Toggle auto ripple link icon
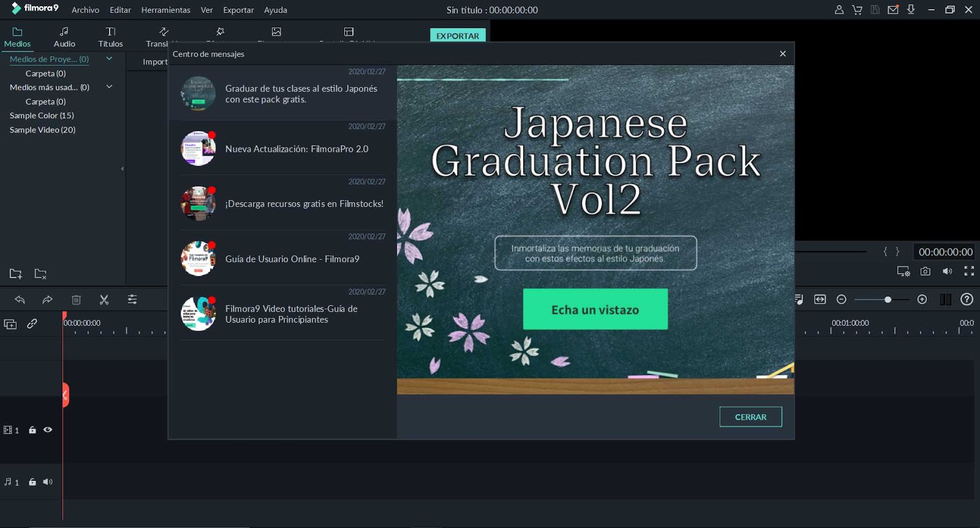 (x=32, y=323)
